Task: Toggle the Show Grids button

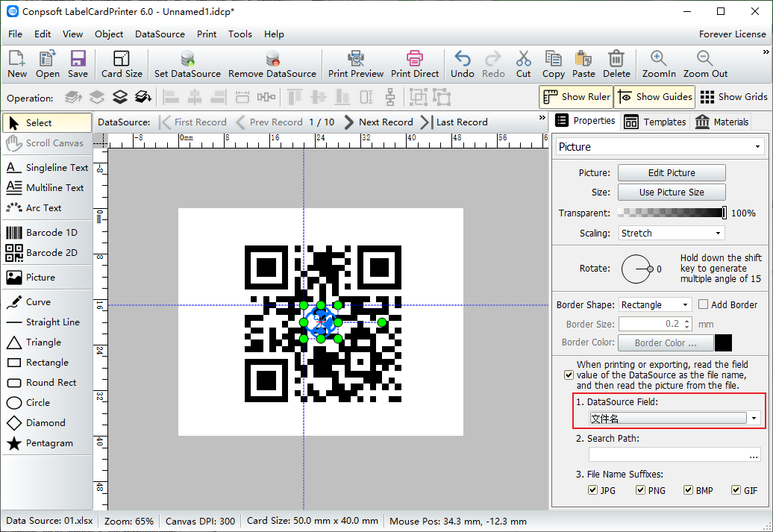Action: 733,97
